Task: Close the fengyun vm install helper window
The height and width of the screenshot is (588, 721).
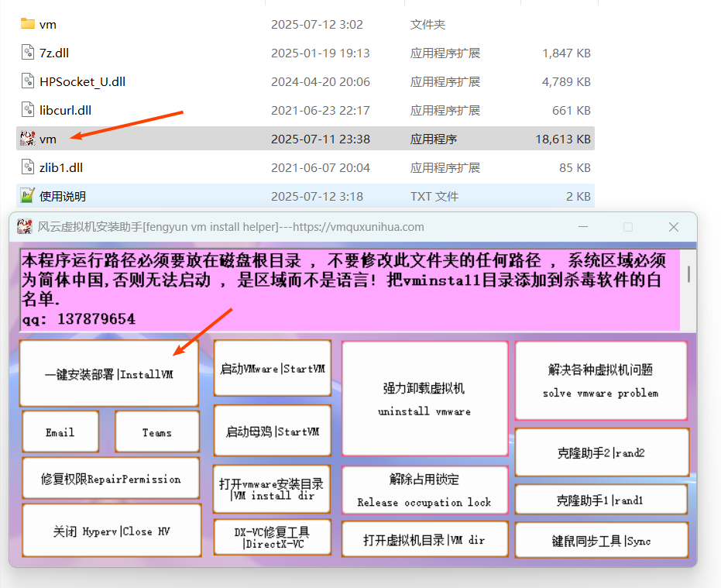Action: (673, 227)
